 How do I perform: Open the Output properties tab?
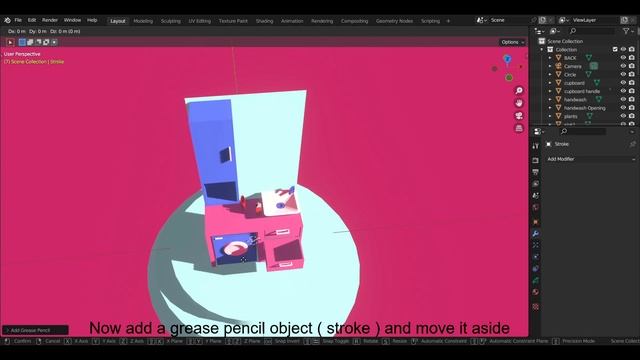tap(536, 172)
